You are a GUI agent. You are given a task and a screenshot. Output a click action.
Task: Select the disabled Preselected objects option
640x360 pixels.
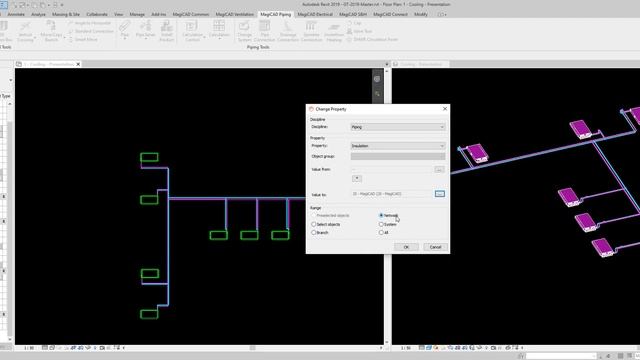point(314,215)
